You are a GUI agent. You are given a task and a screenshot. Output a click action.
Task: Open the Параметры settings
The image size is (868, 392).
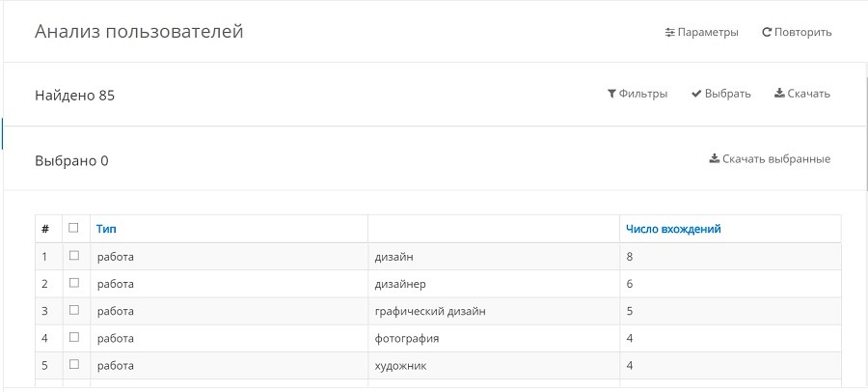[x=702, y=32]
